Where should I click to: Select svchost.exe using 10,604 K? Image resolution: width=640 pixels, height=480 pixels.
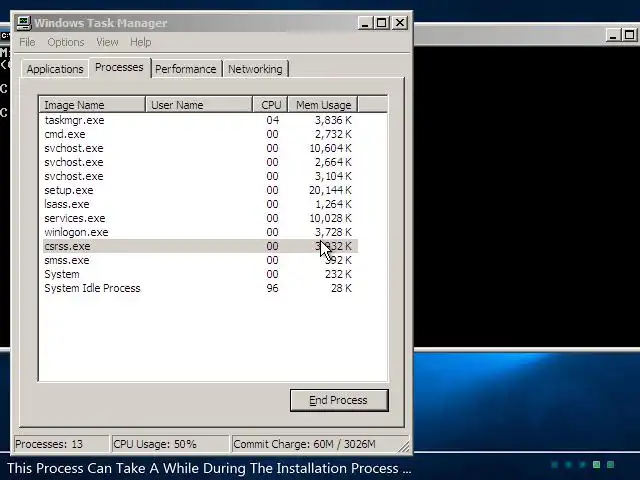tap(200, 148)
